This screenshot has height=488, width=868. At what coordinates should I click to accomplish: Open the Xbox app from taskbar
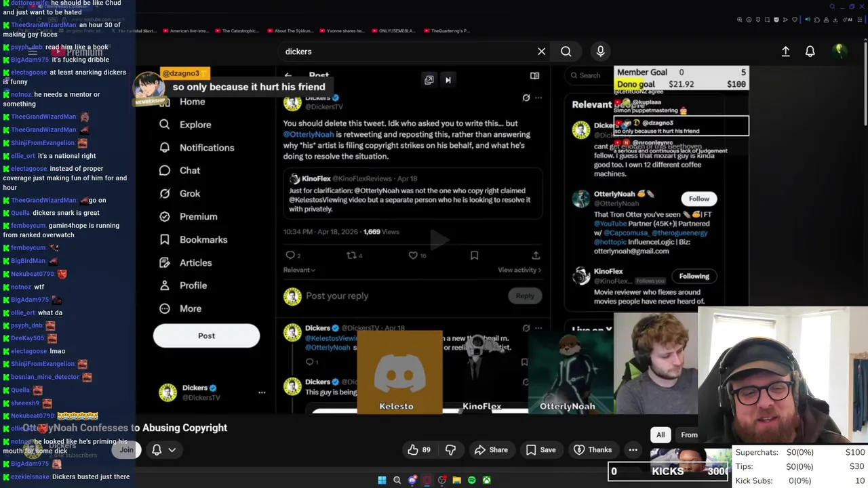[x=486, y=480]
